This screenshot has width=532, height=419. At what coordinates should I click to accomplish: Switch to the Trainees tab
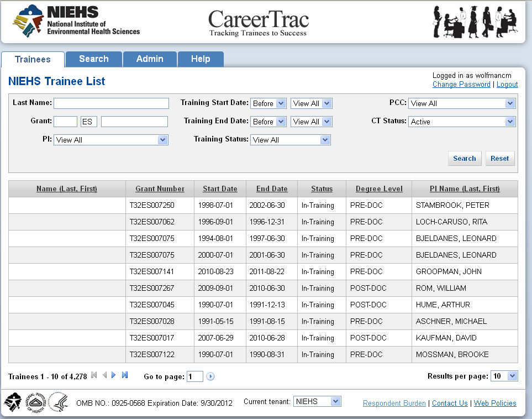click(33, 59)
